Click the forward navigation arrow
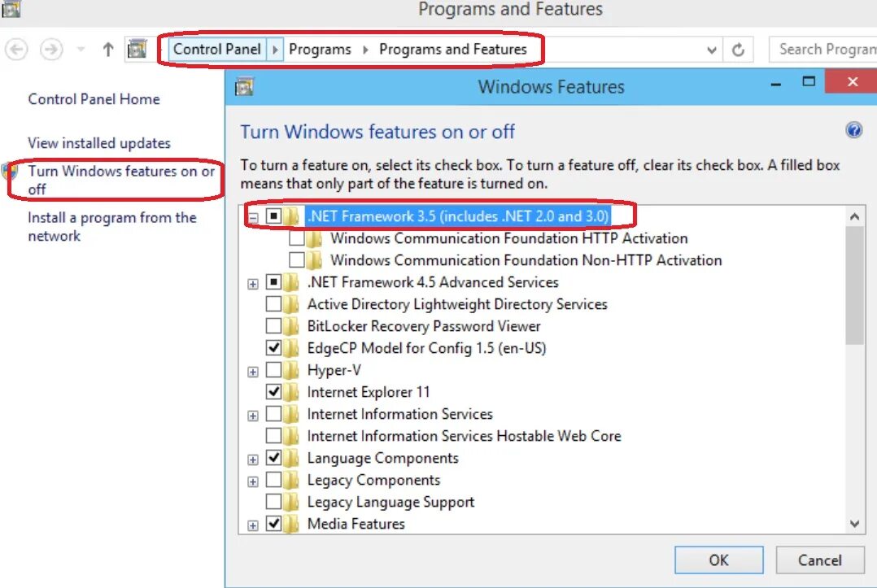This screenshot has height=588, width=877. pyautogui.click(x=51, y=50)
